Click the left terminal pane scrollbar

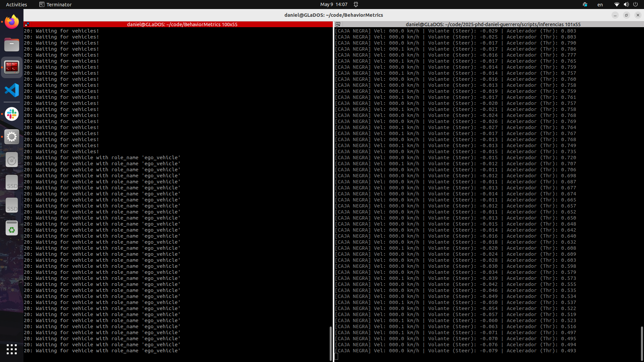coord(331,343)
